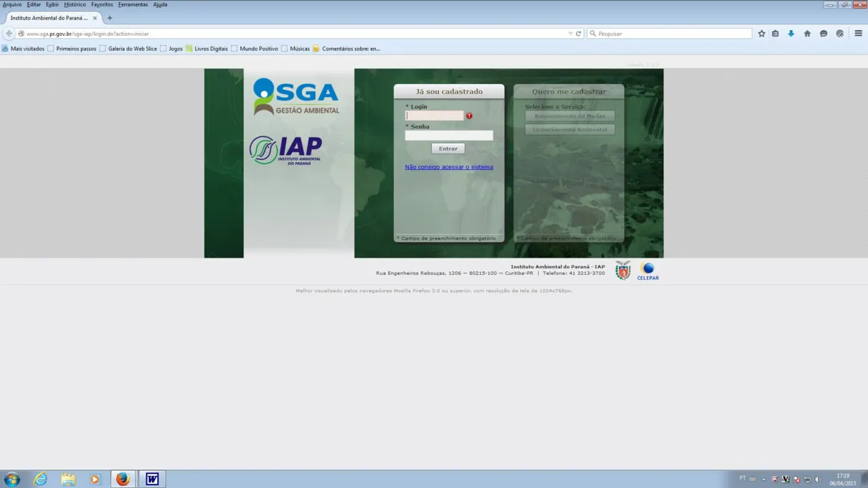
Task: Open a new tab with plus button
Action: click(110, 18)
